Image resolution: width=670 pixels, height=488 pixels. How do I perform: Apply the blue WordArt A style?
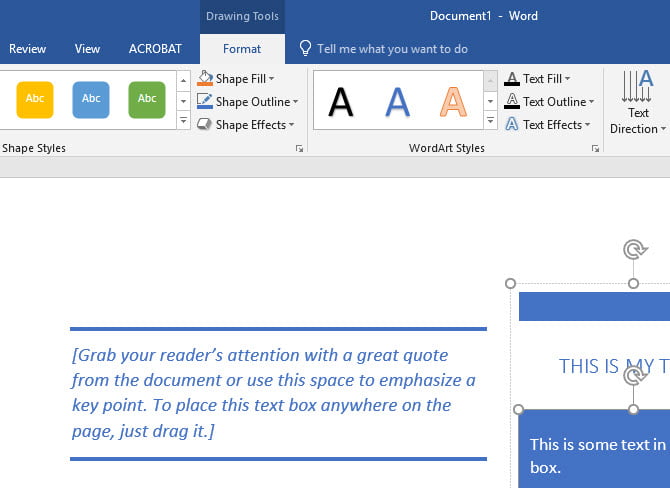pos(397,102)
